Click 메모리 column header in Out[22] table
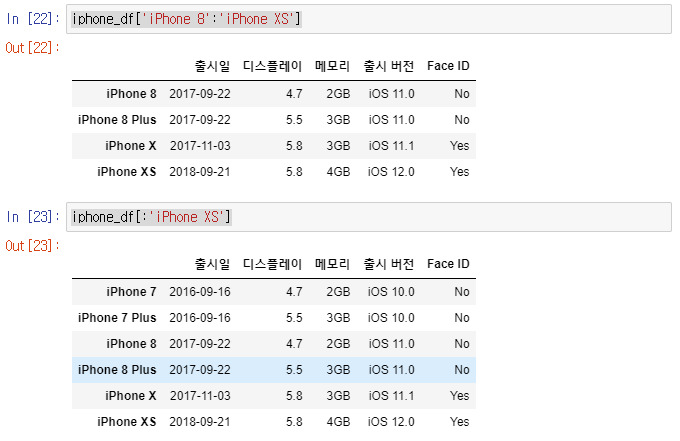Screen dimensions: 680x441 pos(332,66)
